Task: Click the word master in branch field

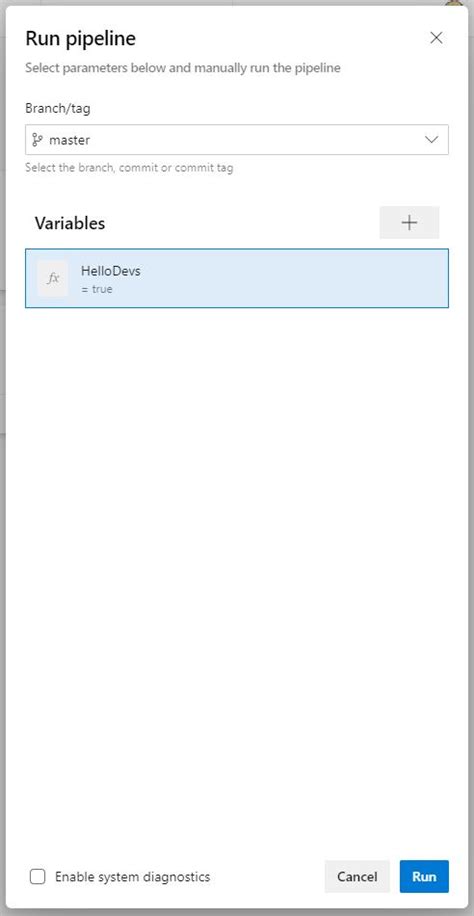Action: [70, 140]
